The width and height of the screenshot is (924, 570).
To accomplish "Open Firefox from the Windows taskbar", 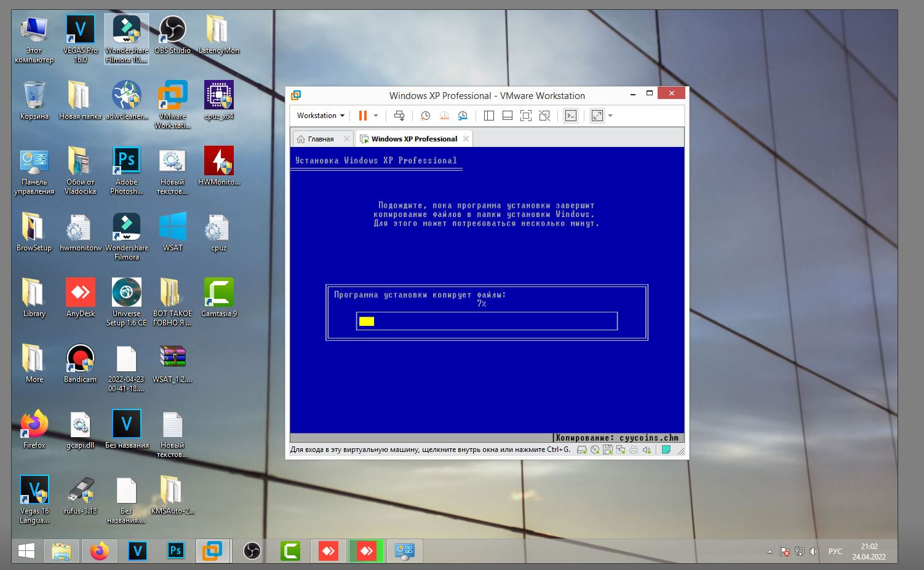I will click(x=99, y=551).
